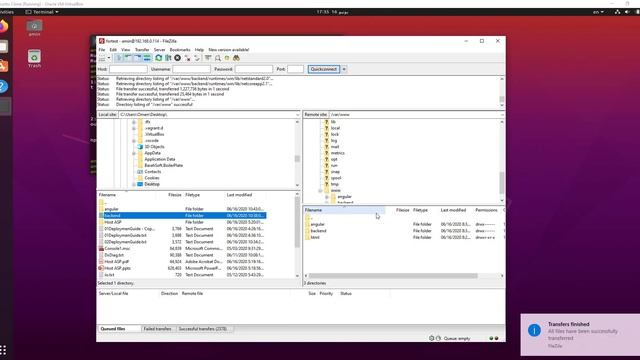Open the View menu

click(125, 50)
